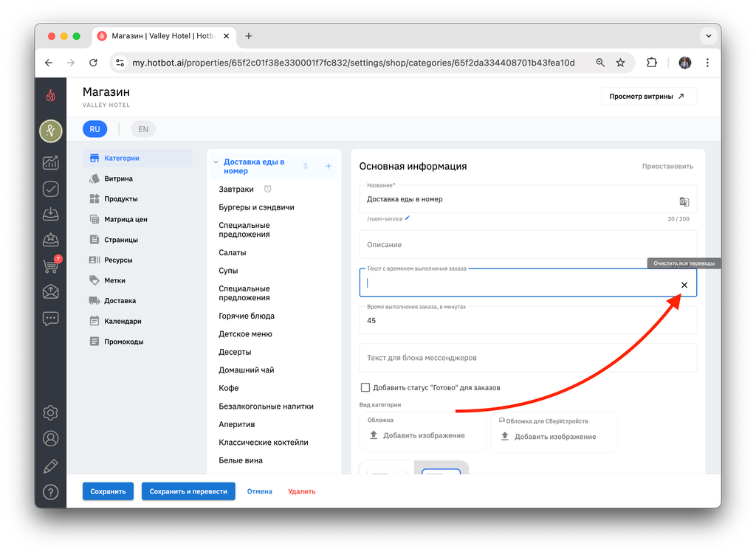Open the inbox download tray icon in the sidebar
The width and height of the screenshot is (756, 554).
51,214
